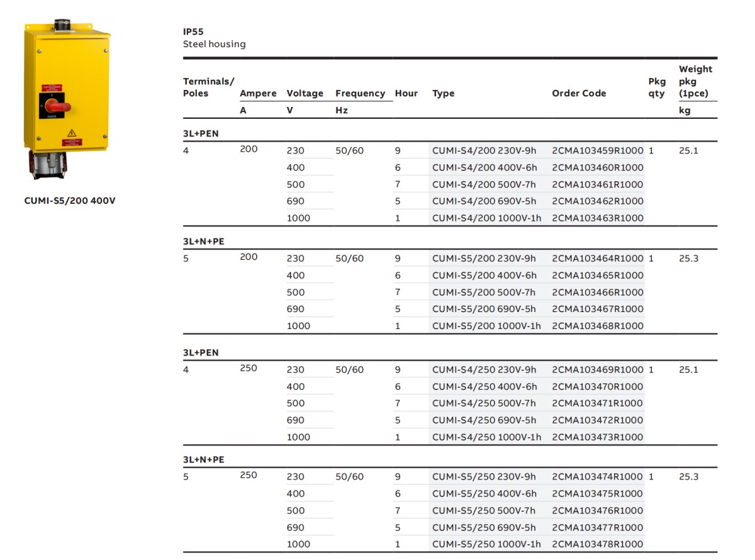Select order code 2CMA103470R1000
The image size is (755, 560).
(x=598, y=387)
